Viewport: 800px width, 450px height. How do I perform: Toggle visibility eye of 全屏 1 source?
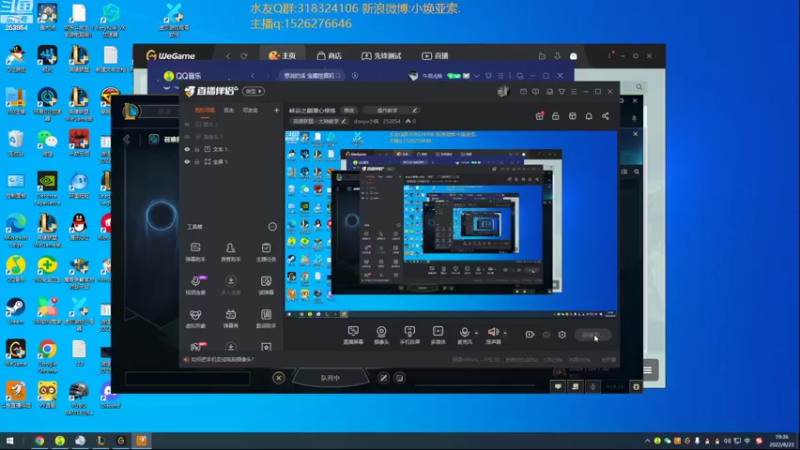187,162
